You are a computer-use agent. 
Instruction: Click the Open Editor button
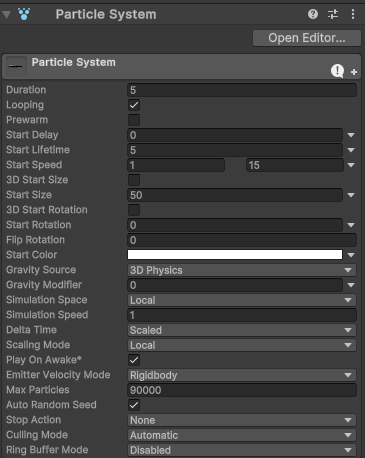[307, 38]
